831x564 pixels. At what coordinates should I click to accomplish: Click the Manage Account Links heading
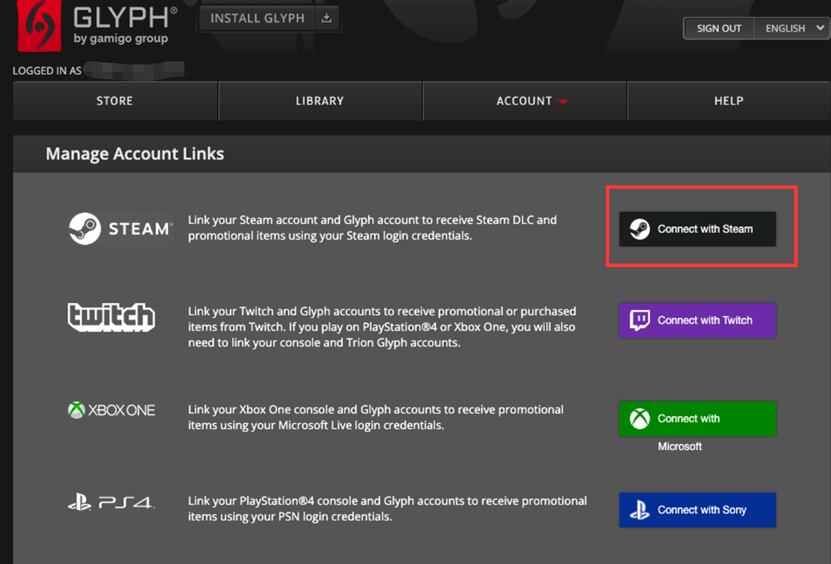[x=135, y=154]
